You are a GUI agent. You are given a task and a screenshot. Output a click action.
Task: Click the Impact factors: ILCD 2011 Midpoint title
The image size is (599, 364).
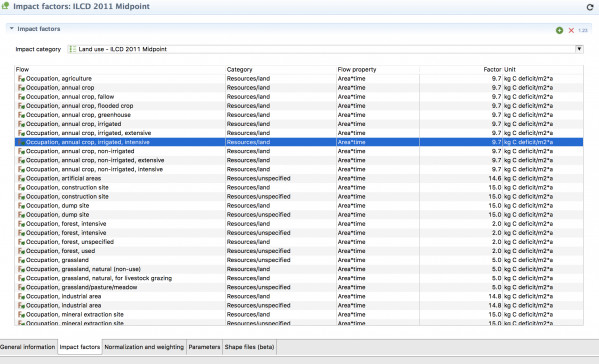point(81,6)
